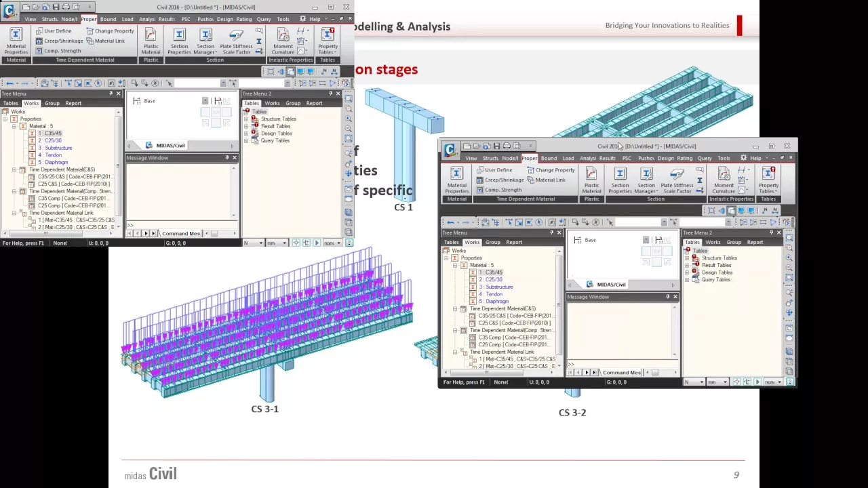Select material 4 : Tendon in front window tree
868x488 pixels.
[490, 294]
